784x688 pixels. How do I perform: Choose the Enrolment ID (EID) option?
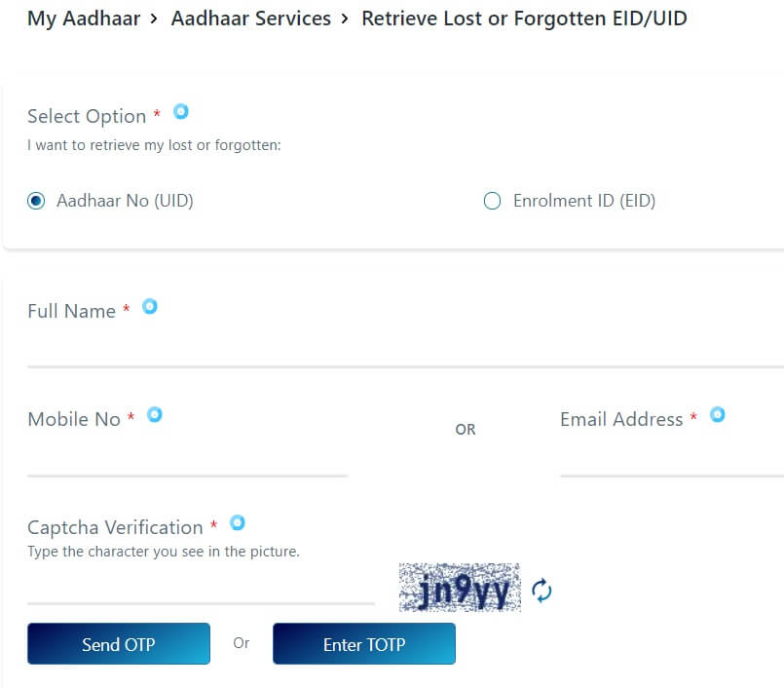coord(493,202)
